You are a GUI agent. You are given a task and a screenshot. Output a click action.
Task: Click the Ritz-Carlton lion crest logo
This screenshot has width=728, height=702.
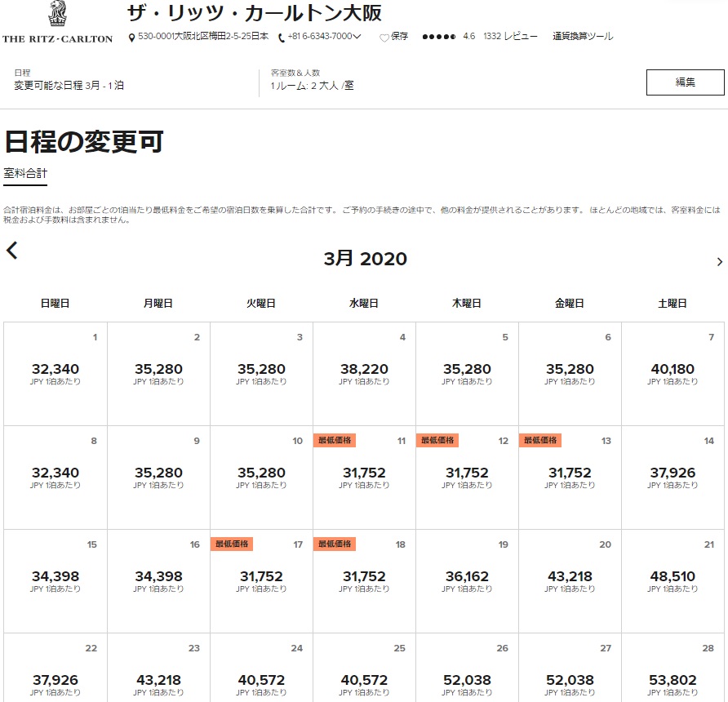pos(58,14)
